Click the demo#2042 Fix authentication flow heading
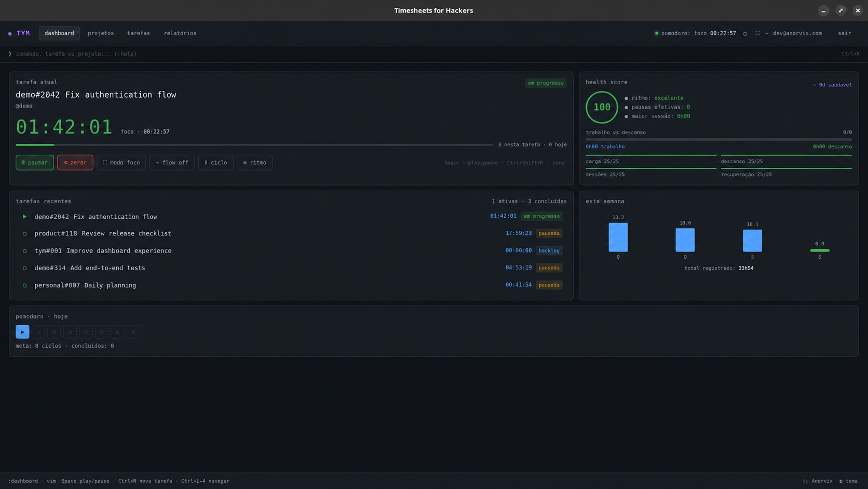The image size is (868, 489). 96,95
